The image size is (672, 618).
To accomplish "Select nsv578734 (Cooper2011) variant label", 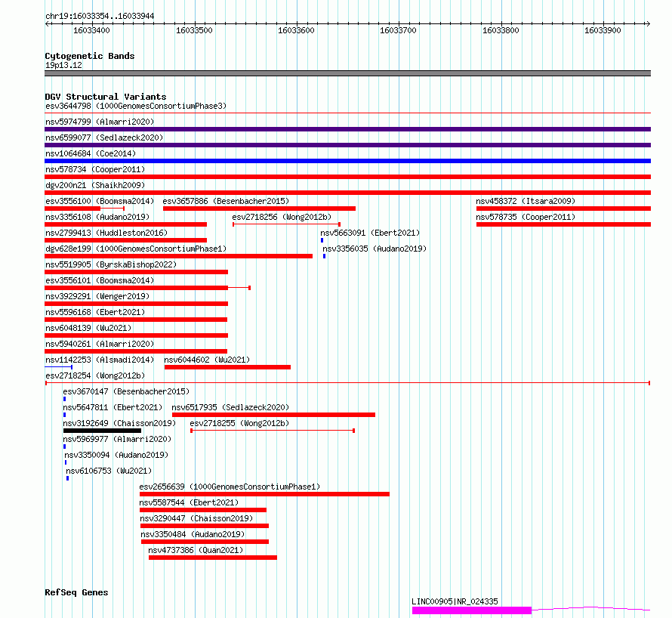I will [x=95, y=169].
